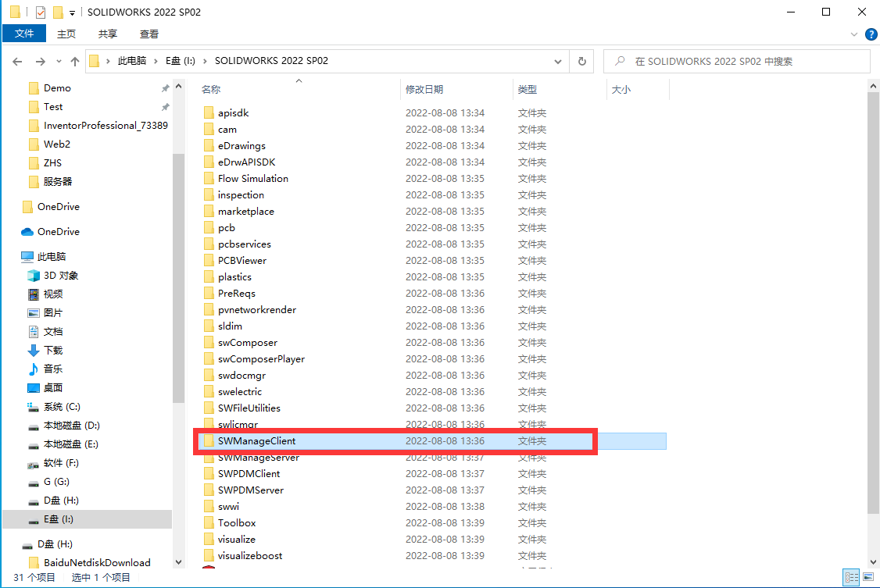Select the SWManageClient folder
This screenshot has width=880, height=588.
[x=431, y=441]
